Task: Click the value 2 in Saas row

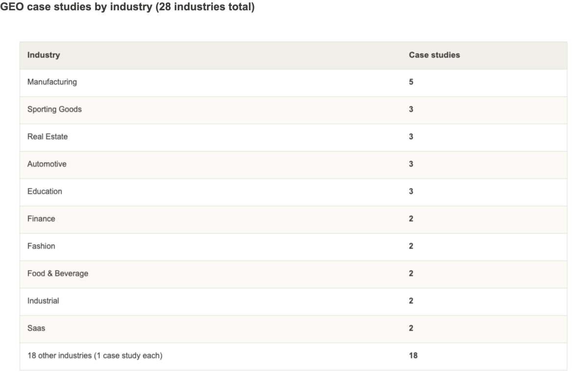Action: pyautogui.click(x=411, y=328)
